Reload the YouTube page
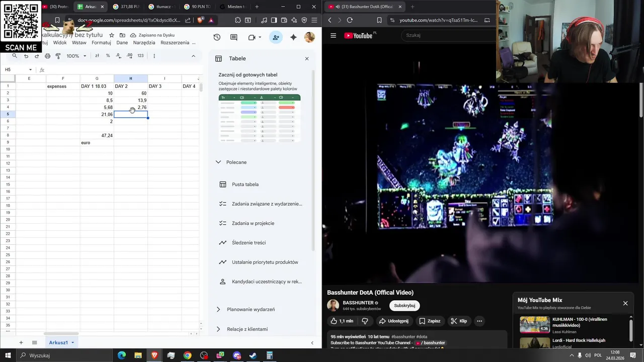This screenshot has width=644, height=362. tap(350, 20)
